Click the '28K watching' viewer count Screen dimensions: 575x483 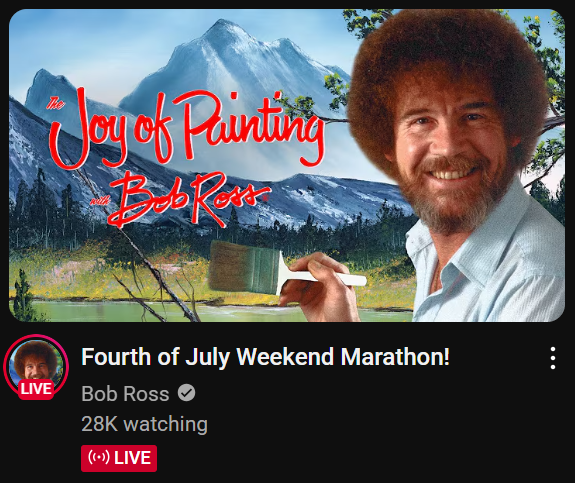(144, 424)
